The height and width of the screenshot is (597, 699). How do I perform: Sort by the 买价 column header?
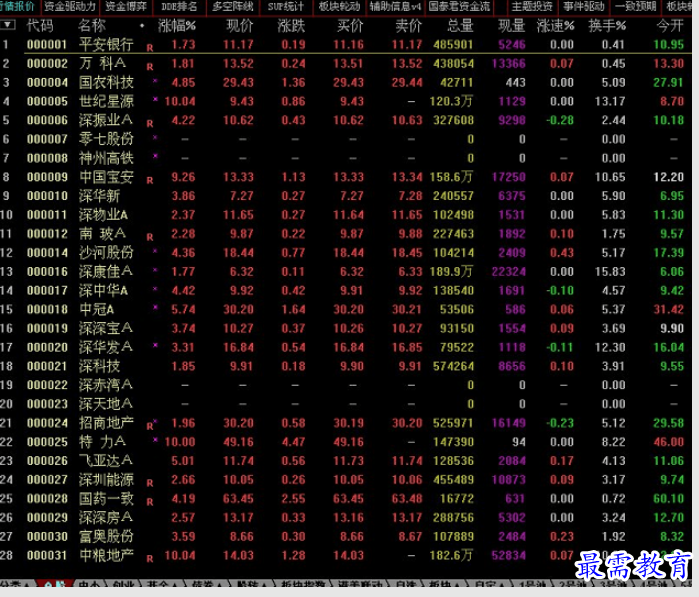pyautogui.click(x=350, y=26)
